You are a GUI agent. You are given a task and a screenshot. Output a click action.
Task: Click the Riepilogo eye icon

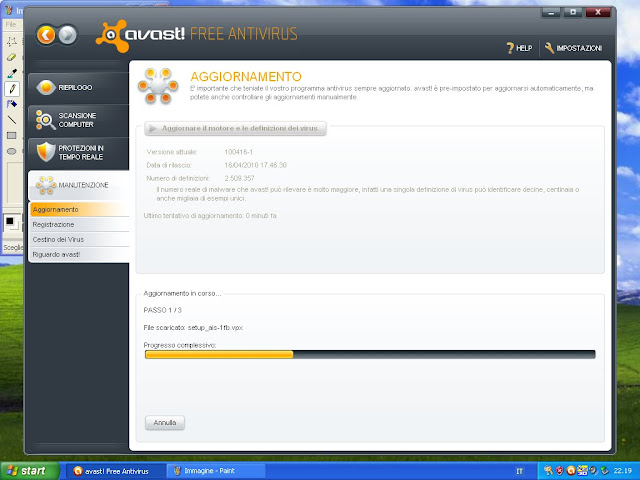coord(46,87)
